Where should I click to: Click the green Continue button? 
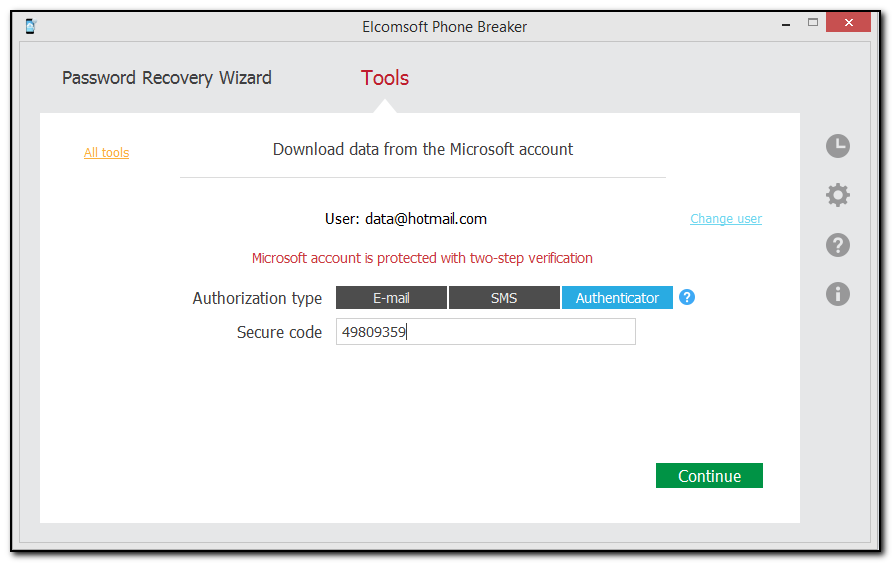pos(709,475)
